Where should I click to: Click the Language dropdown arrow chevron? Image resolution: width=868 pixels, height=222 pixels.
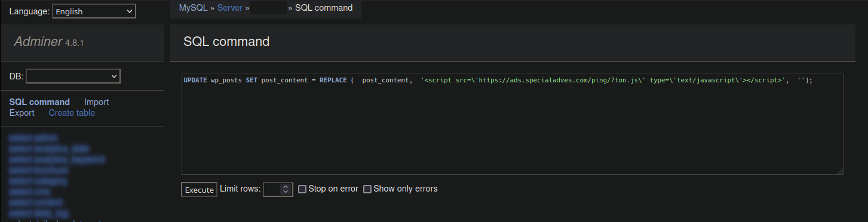[130, 11]
